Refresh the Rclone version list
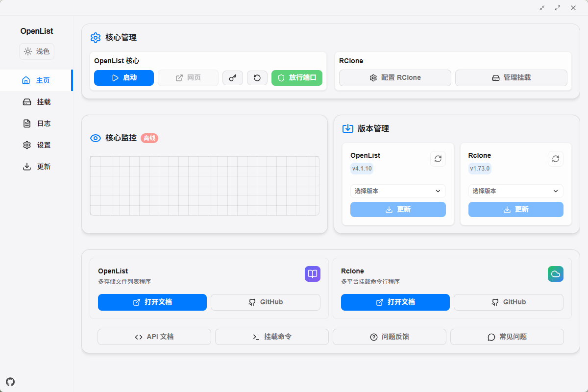 click(x=556, y=159)
